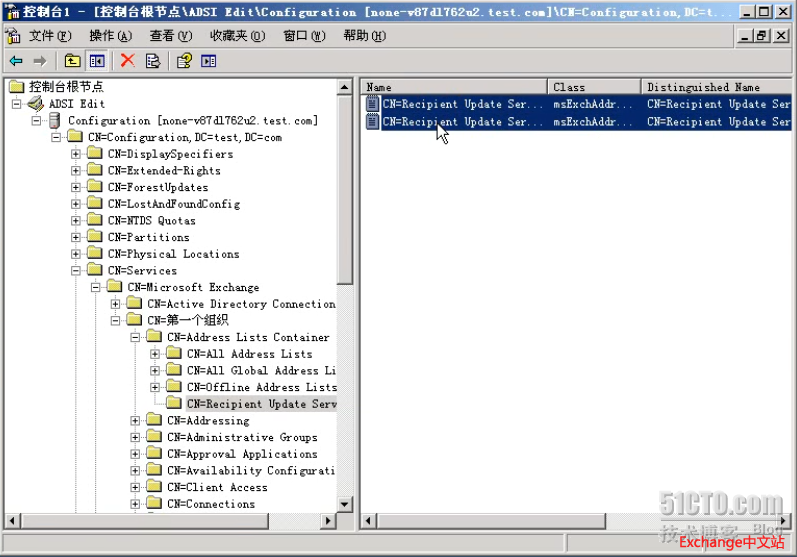Click the show/hide action pane icon
Screen dimensions: 797x557
point(208,61)
